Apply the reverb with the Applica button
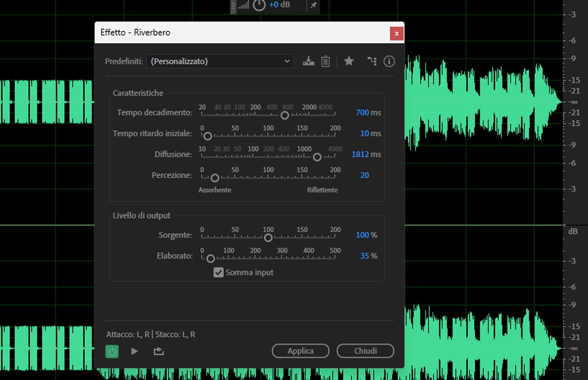588x380 pixels. 300,351
